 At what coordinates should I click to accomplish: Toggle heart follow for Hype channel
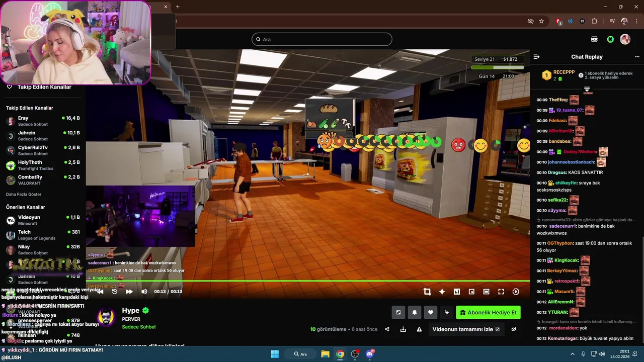[x=431, y=313]
